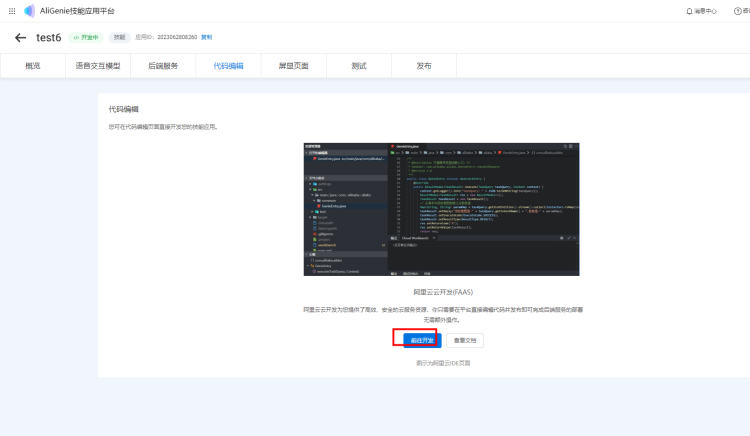Select the 代码编辑 tab
The image size is (750, 436).
point(228,66)
